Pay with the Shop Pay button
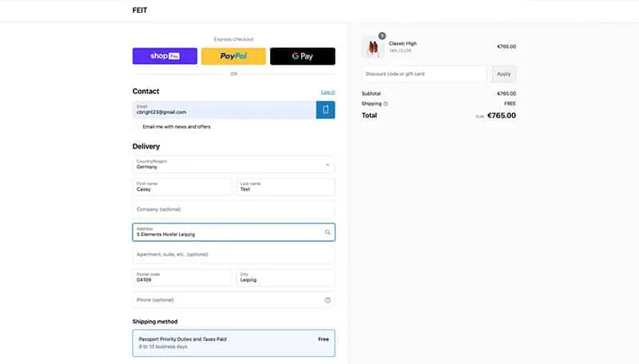Image resolution: width=639 pixels, height=364 pixels. [x=165, y=56]
